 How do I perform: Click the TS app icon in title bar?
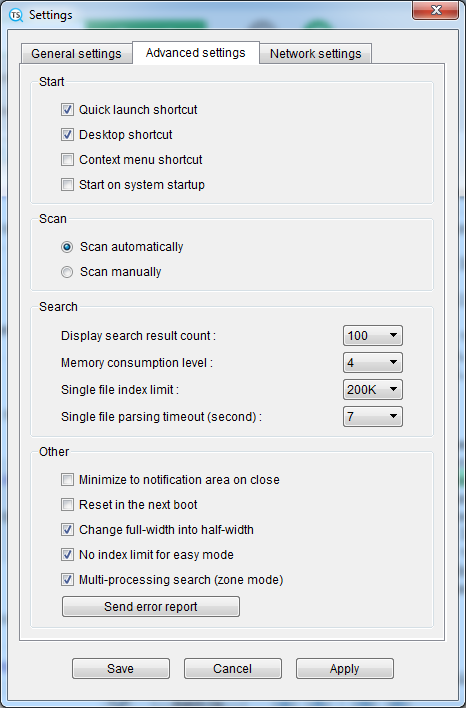[x=16, y=15]
